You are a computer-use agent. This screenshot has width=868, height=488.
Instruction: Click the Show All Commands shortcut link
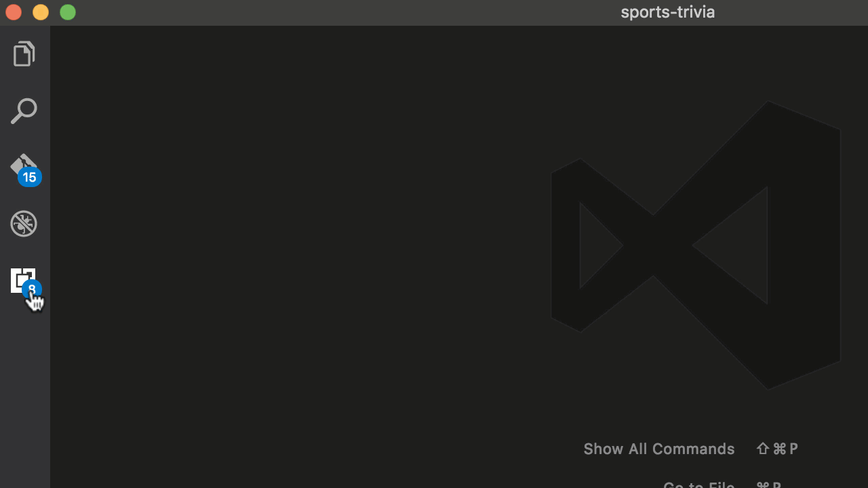[776, 449]
